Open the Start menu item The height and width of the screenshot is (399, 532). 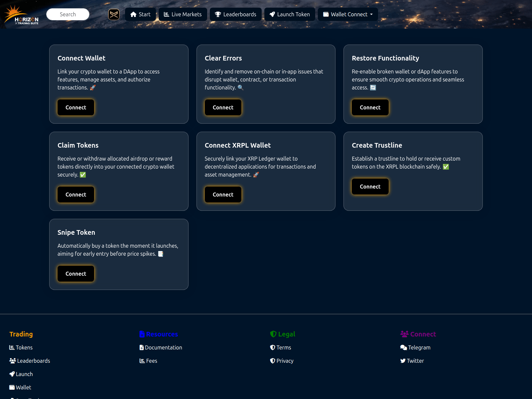140,14
